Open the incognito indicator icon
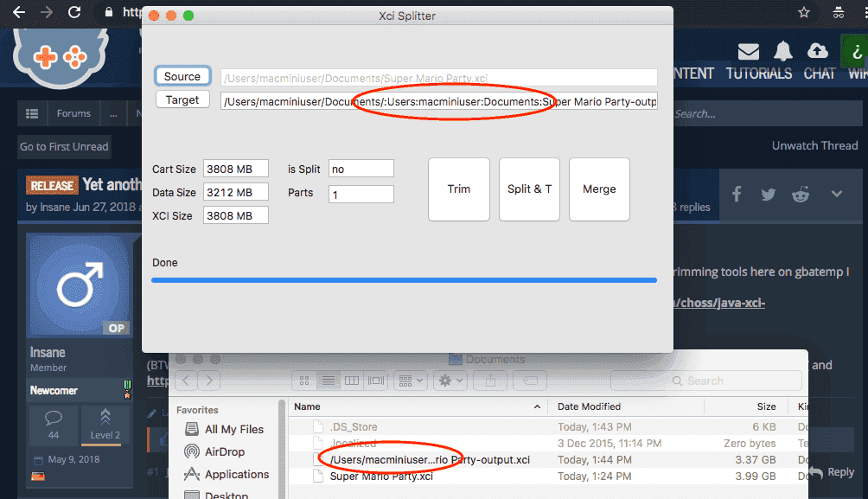 point(839,12)
